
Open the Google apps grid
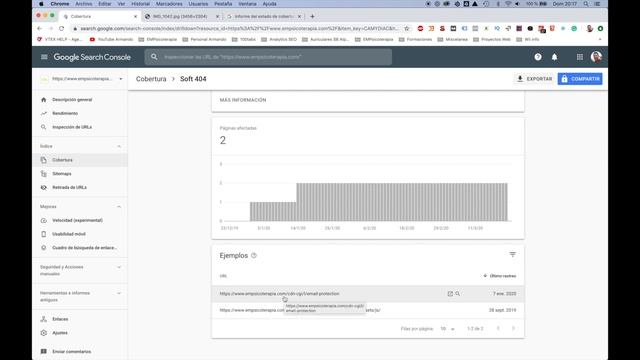[579, 57]
